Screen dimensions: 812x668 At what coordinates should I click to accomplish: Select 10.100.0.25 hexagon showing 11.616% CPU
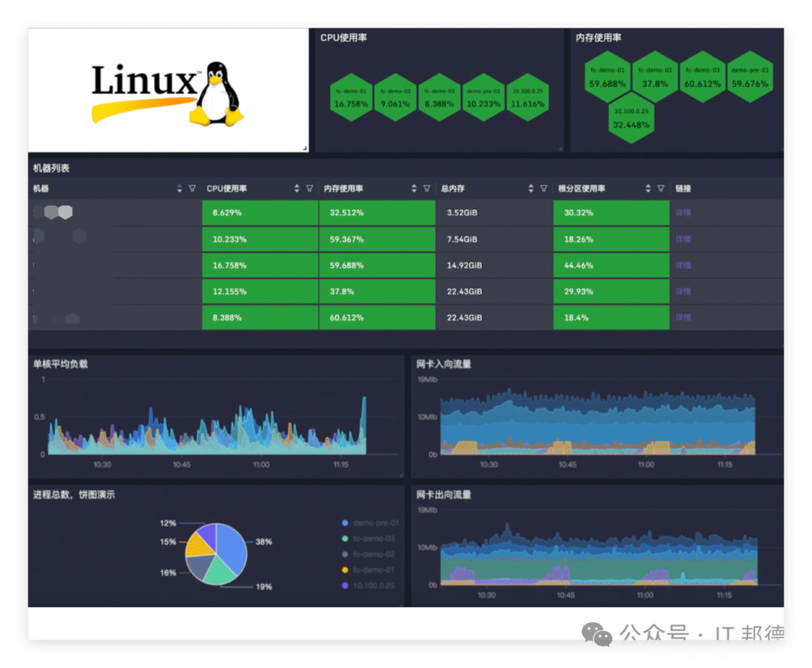click(x=528, y=98)
